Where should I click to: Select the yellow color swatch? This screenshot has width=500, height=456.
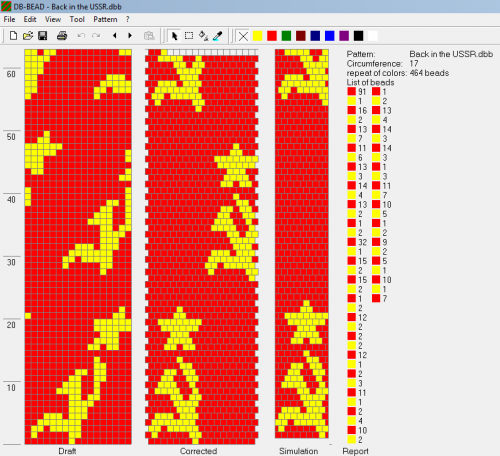[x=258, y=36]
